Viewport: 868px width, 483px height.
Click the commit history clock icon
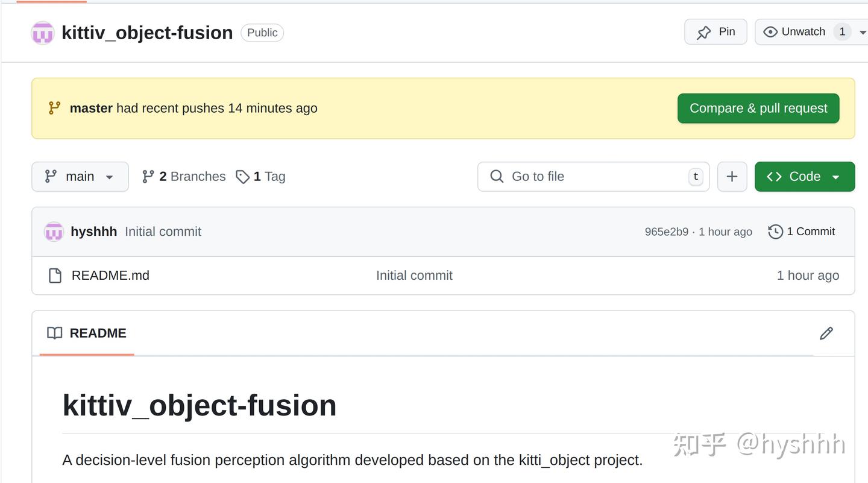pos(775,231)
